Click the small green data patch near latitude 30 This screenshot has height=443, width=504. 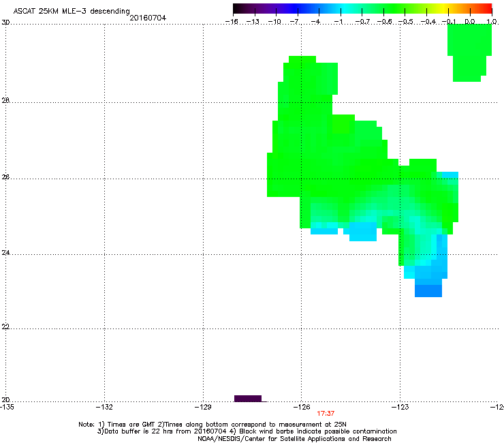tap(469, 52)
